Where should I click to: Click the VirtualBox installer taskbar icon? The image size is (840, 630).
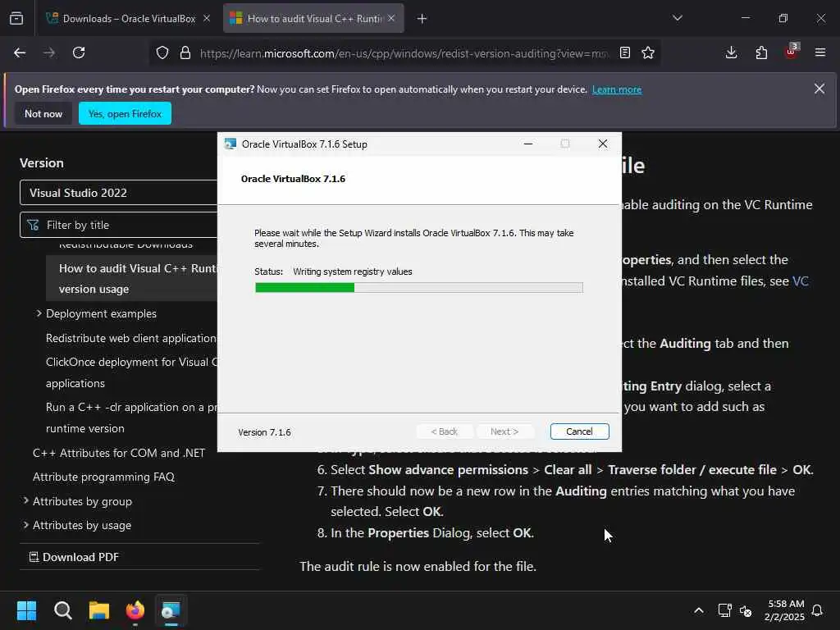click(171, 610)
